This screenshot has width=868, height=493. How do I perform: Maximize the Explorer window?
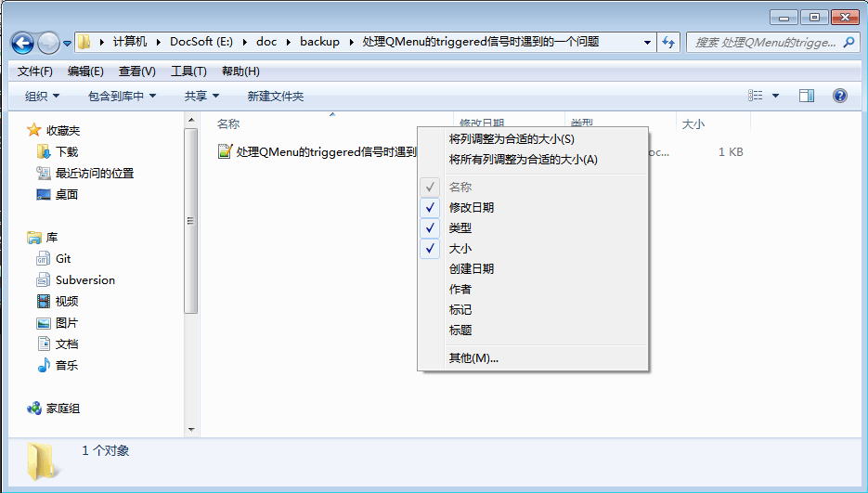pyautogui.click(x=814, y=18)
